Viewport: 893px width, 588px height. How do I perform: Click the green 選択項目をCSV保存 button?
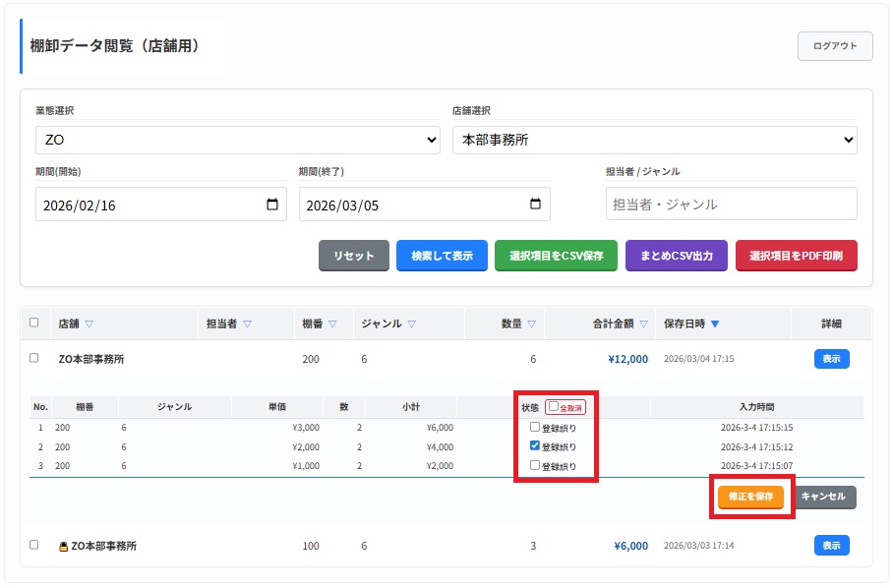[x=556, y=256]
